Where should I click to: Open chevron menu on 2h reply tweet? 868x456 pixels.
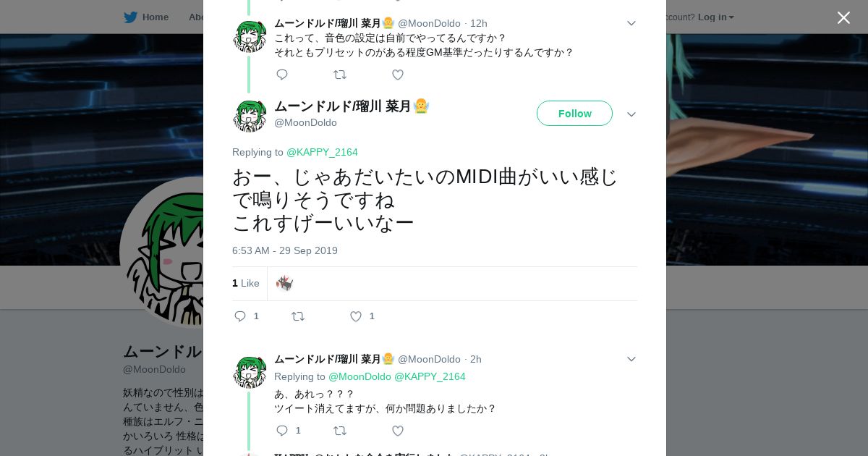pos(631,359)
